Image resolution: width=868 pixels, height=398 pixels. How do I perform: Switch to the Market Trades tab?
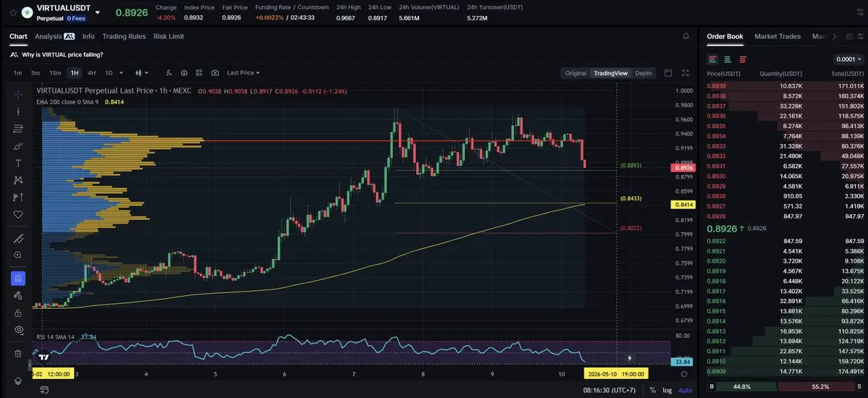(778, 36)
